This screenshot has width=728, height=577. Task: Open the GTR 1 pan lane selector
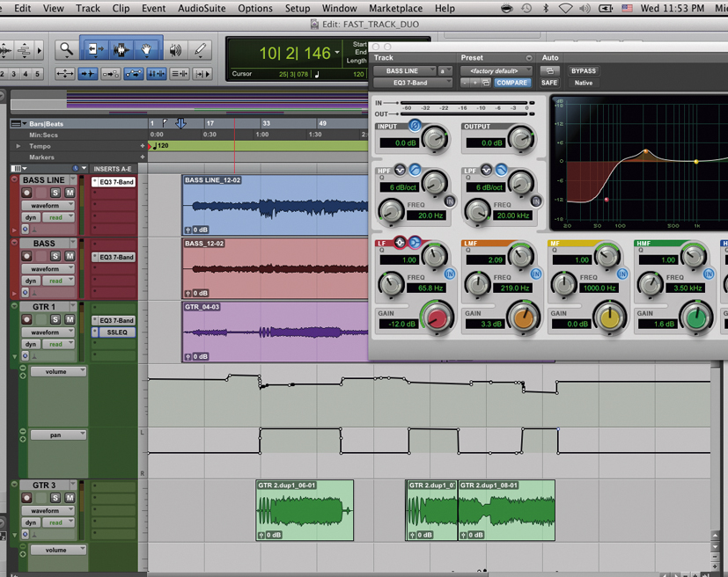(58, 435)
